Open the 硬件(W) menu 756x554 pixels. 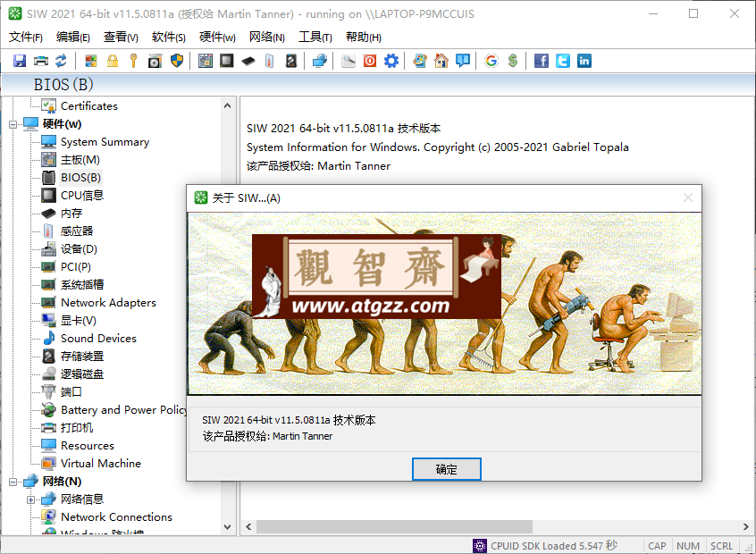click(217, 38)
